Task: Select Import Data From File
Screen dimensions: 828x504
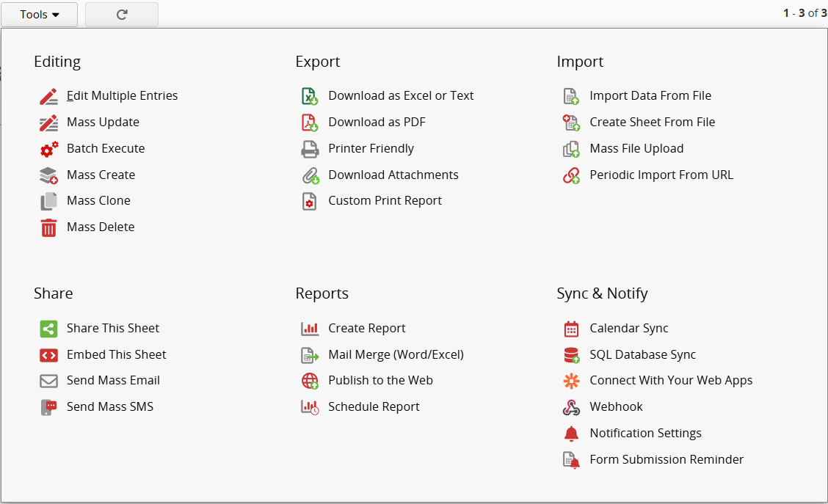Action: pos(650,96)
